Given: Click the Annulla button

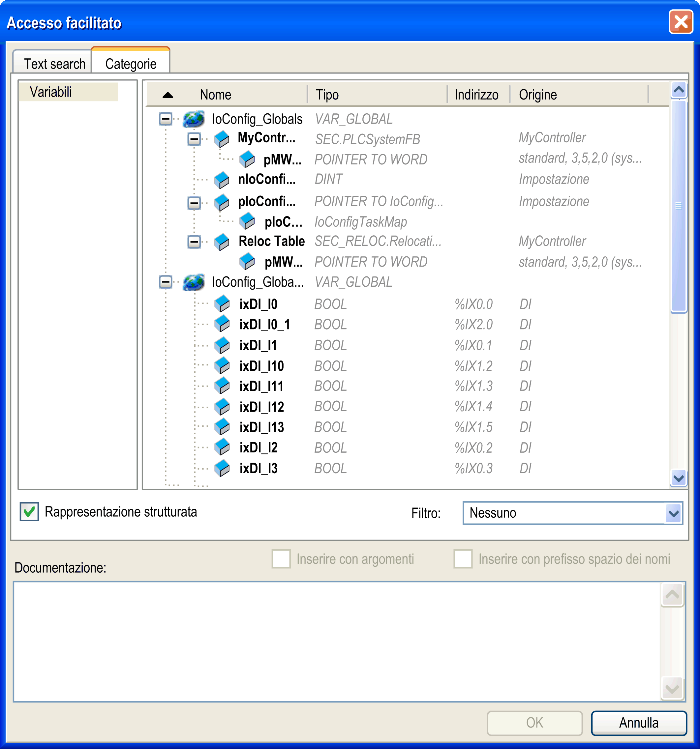Looking at the screenshot, I should (x=639, y=723).
